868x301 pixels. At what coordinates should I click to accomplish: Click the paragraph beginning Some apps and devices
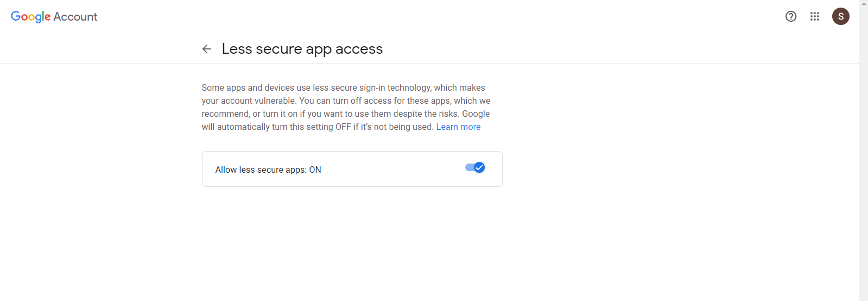(x=346, y=107)
